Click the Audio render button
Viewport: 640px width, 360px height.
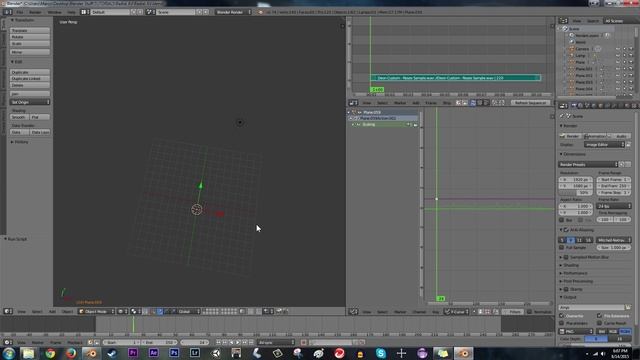[619, 136]
